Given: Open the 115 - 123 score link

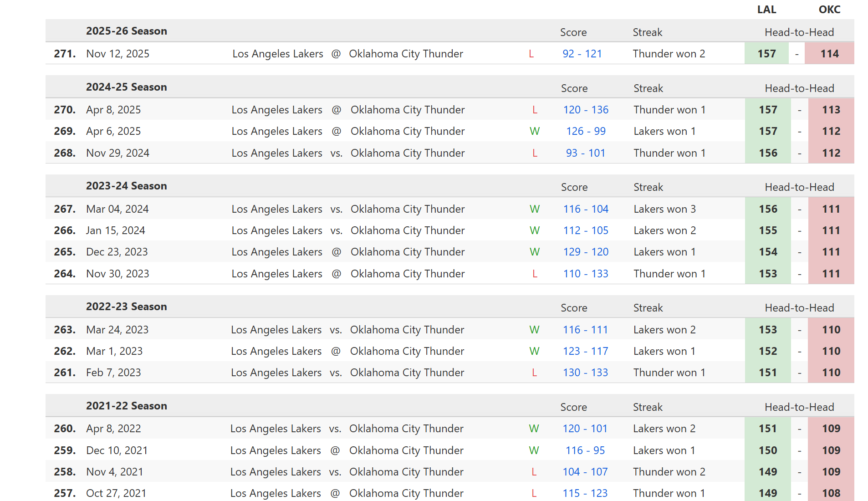Looking at the screenshot, I should coord(585,493).
